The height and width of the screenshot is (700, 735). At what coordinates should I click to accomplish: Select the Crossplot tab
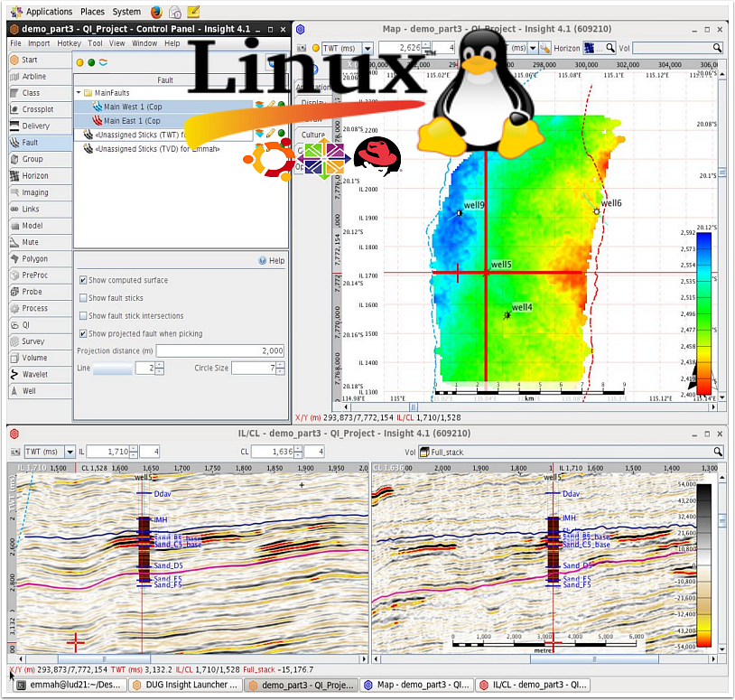pyautogui.click(x=41, y=109)
